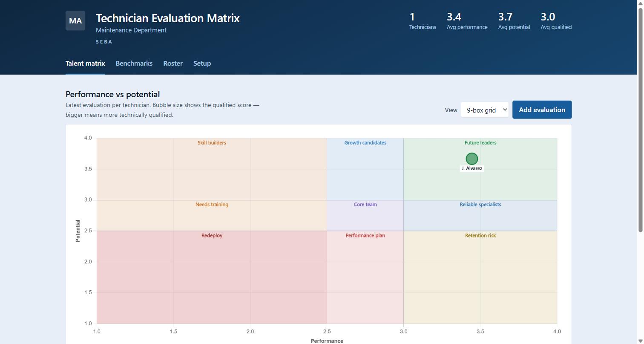The image size is (644, 344).
Task: Expand the 9-box grid View dropdown
Action: click(x=485, y=110)
